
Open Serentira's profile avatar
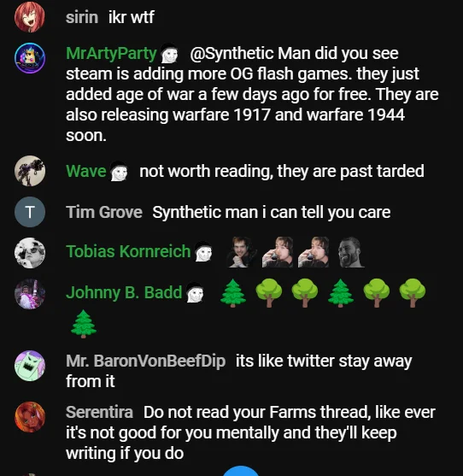[x=30, y=417]
